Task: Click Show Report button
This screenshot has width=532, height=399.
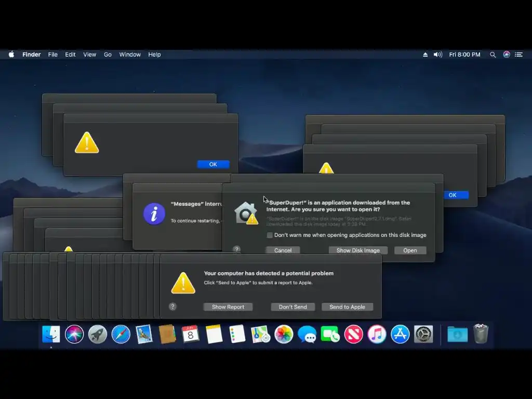Action: pyautogui.click(x=228, y=307)
